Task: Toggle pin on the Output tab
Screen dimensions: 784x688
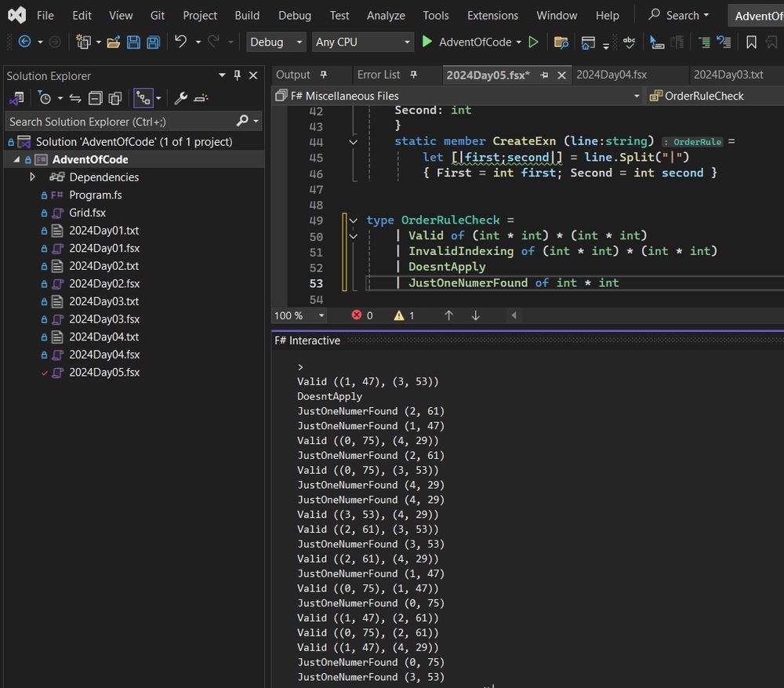Action: coord(324,75)
